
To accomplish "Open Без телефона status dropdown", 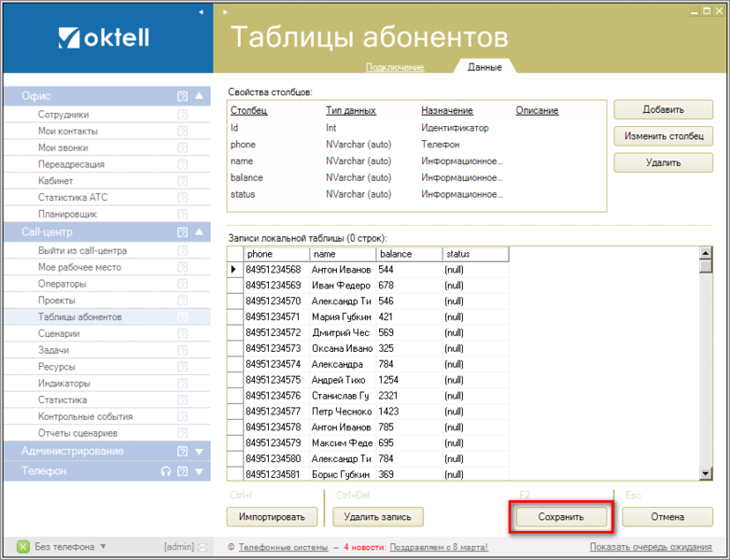I will point(103,547).
